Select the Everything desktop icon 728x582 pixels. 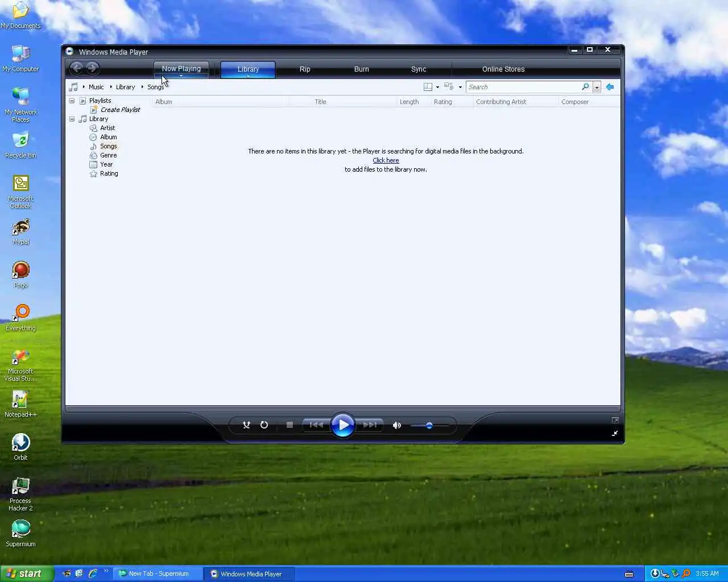(20, 318)
